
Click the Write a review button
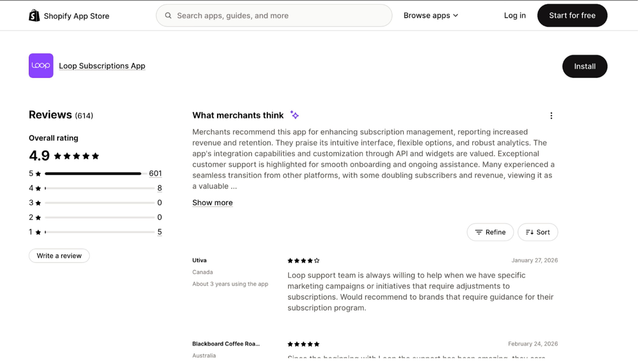(59, 256)
